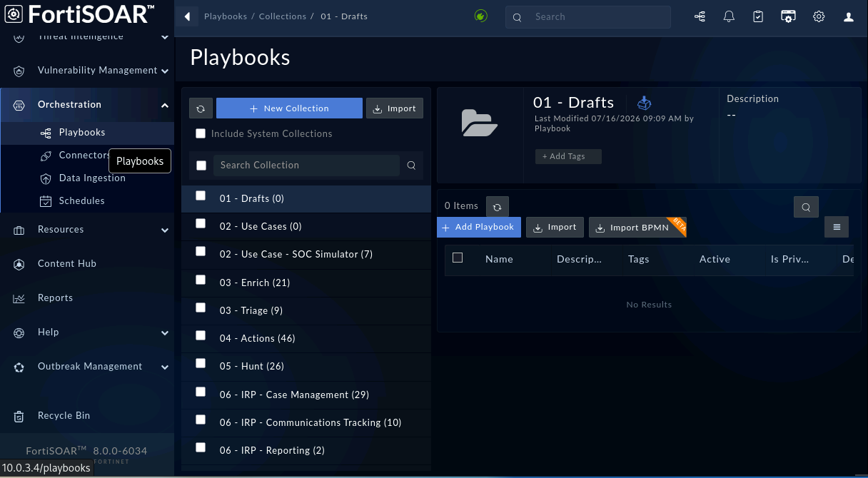Go to Content Hub

click(x=67, y=264)
